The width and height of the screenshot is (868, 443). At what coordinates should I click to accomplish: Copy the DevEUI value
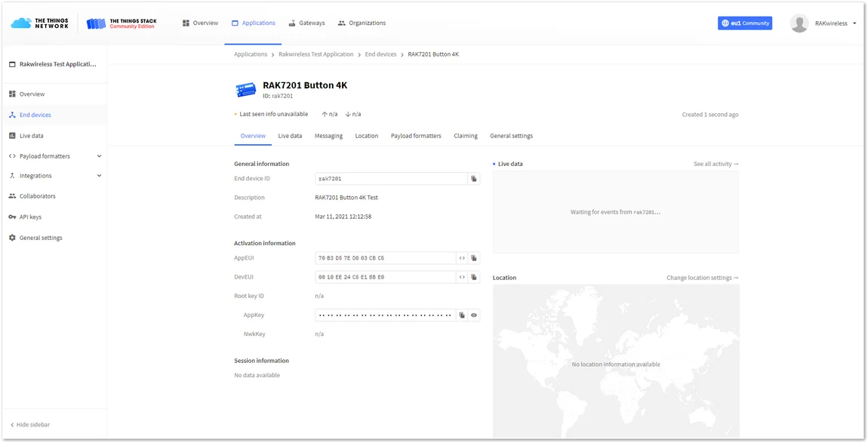pyautogui.click(x=474, y=277)
